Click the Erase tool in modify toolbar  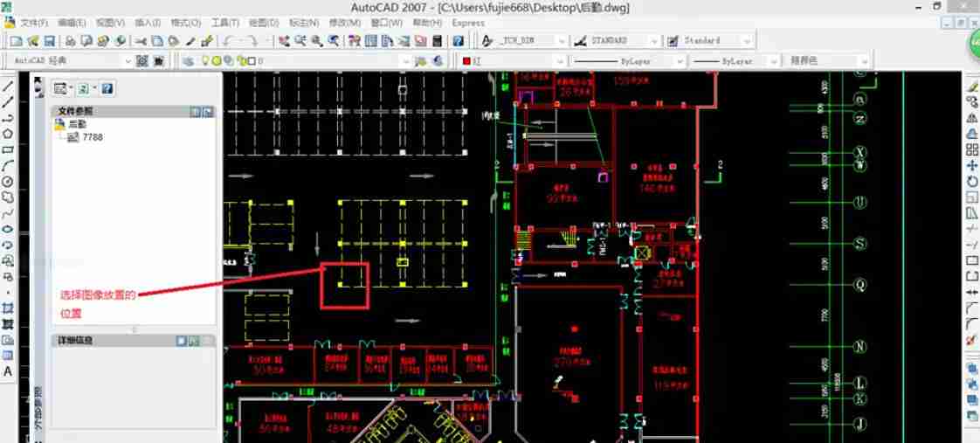972,87
